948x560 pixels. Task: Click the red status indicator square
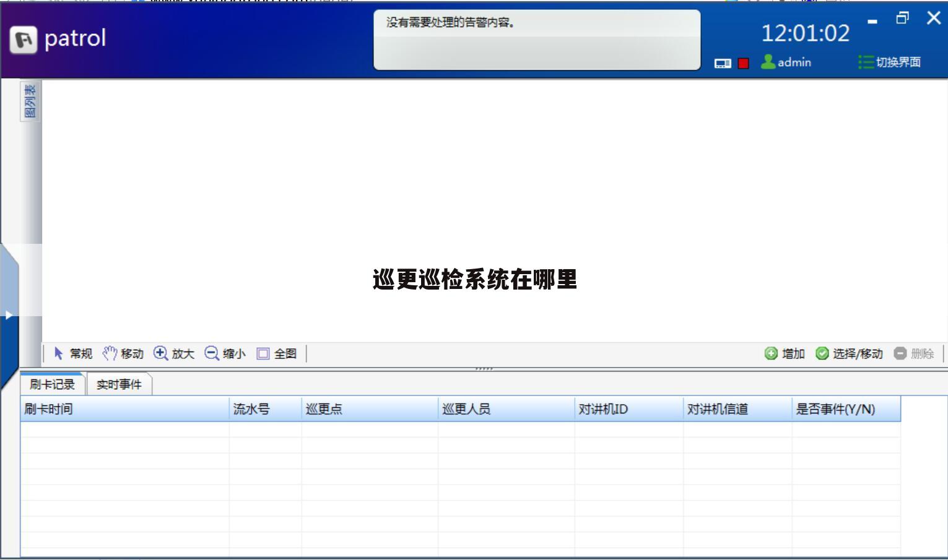(744, 63)
